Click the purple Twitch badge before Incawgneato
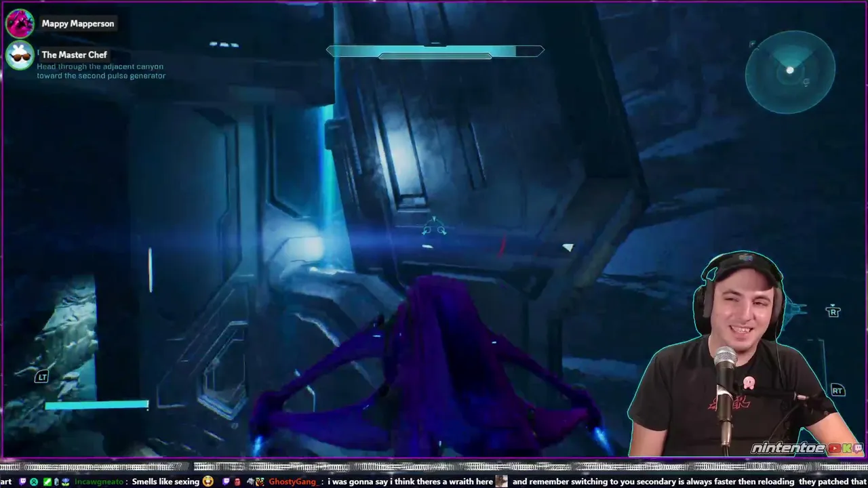This screenshot has width=868, height=488. click(24, 482)
